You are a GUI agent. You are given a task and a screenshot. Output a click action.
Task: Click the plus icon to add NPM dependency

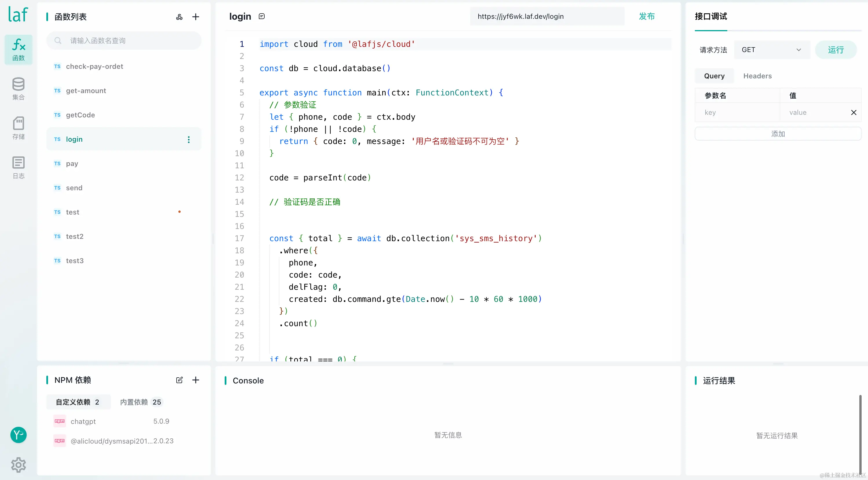coord(195,380)
